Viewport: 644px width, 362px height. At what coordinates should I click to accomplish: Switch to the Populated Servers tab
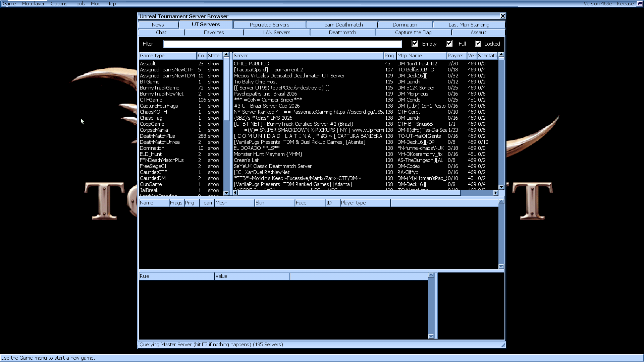[269, 25]
